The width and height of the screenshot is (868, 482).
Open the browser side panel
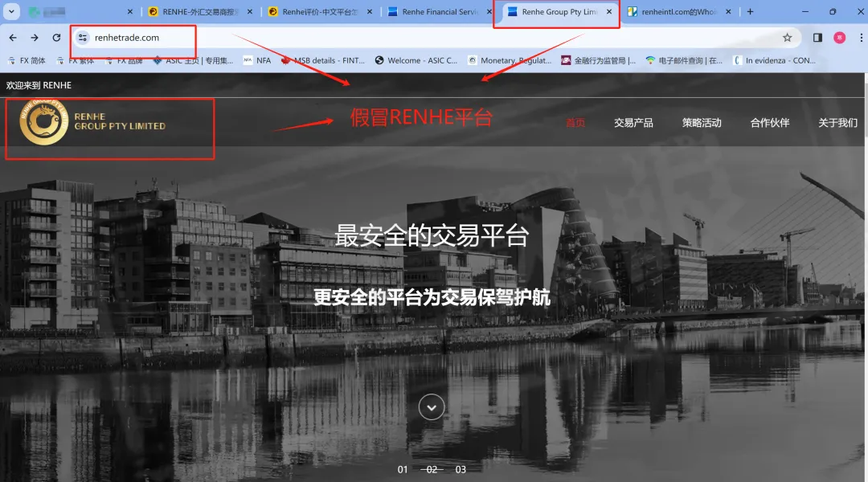click(817, 38)
